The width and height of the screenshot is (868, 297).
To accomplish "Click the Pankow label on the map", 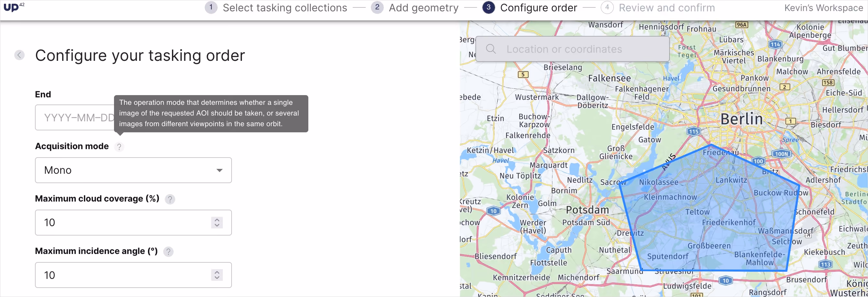I will (x=754, y=78).
